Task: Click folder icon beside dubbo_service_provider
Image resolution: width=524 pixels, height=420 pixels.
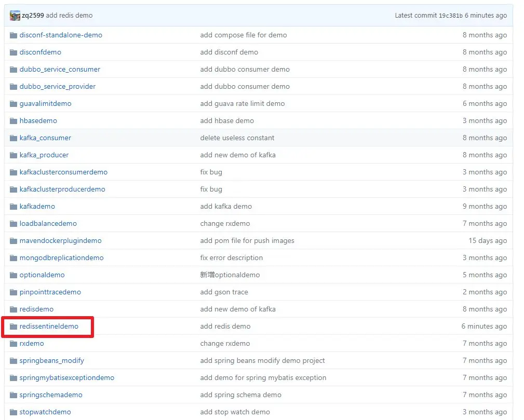Action: point(14,87)
